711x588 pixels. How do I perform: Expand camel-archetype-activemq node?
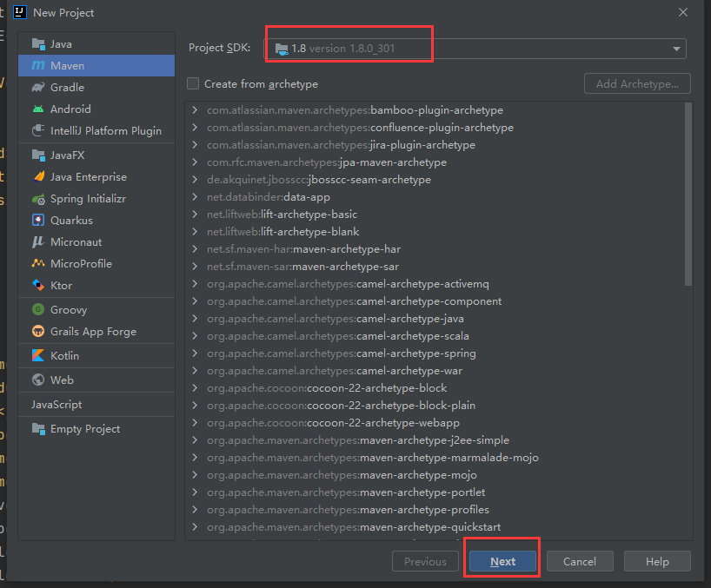(x=195, y=284)
